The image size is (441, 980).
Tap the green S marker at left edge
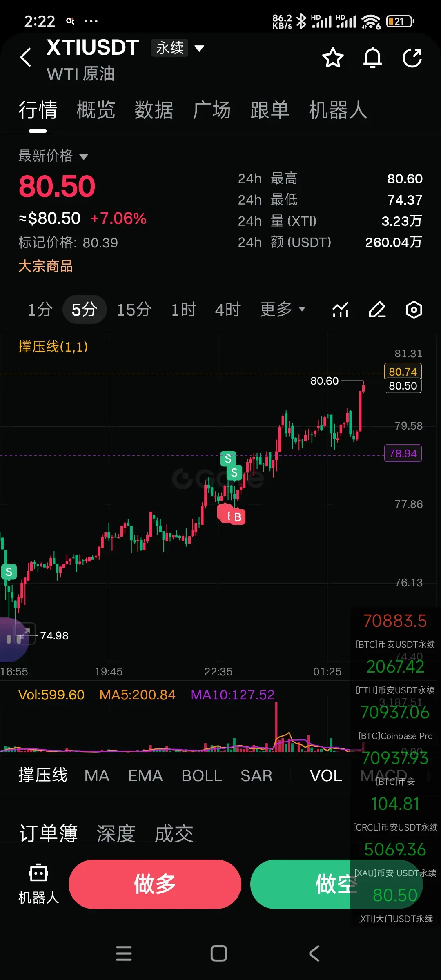tap(9, 572)
